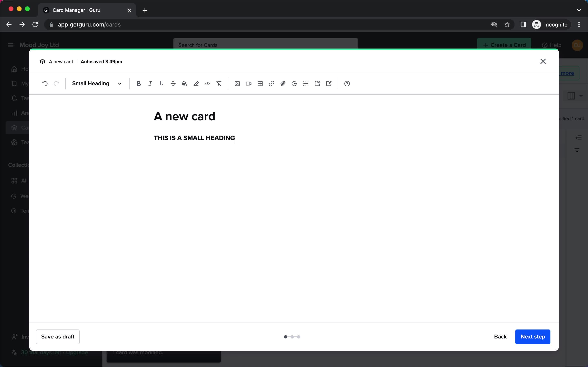Click the help icon in toolbar
This screenshot has width=588, height=367.
tap(347, 83)
